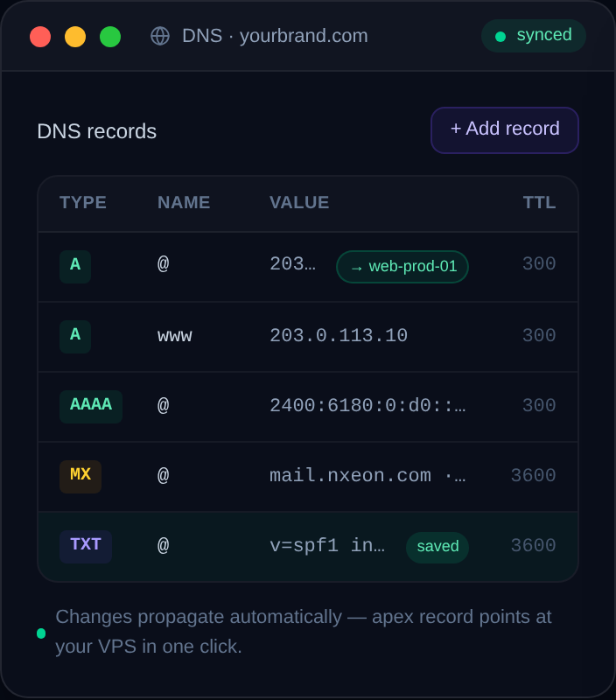Click the truncated mail.nxeon.com MX value
The width and height of the screenshot is (616, 700).
(367, 476)
